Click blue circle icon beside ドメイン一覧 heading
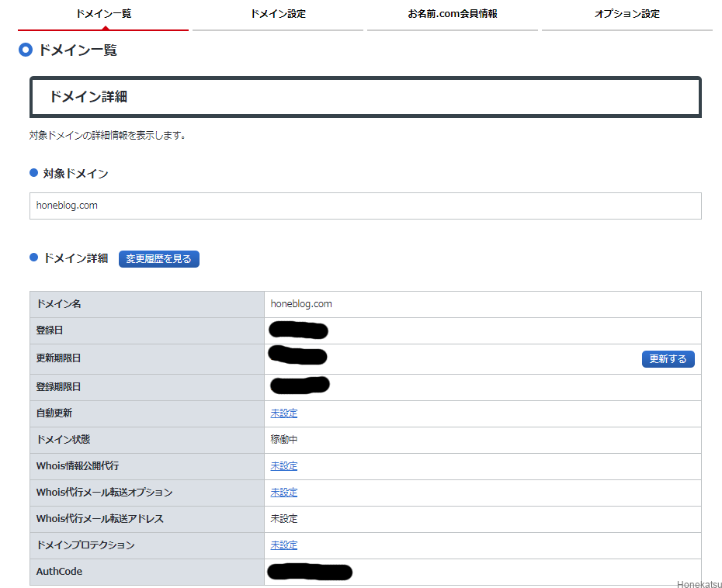This screenshot has width=722, height=588. 26,50
